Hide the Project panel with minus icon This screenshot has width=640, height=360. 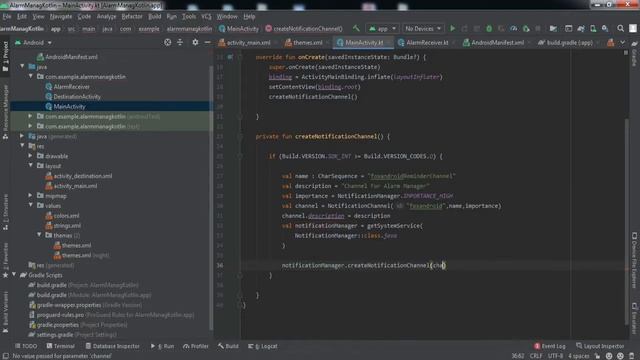(x=207, y=42)
